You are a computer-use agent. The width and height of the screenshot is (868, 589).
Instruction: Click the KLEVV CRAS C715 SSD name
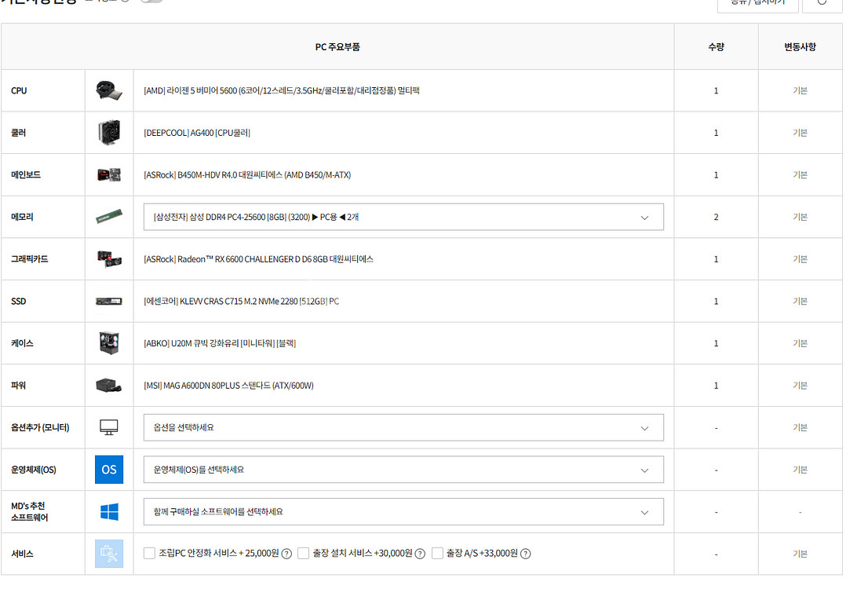tap(241, 302)
